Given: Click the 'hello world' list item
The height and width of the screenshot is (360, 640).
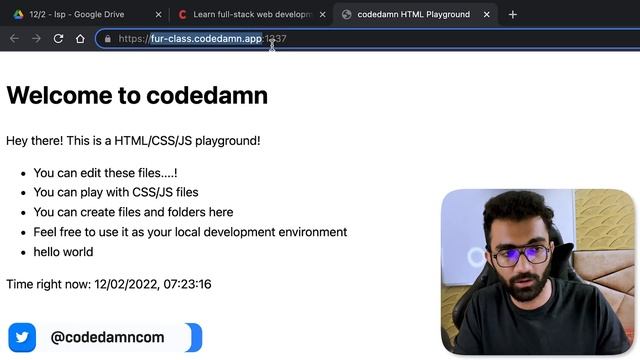Looking at the screenshot, I should coord(63,252).
